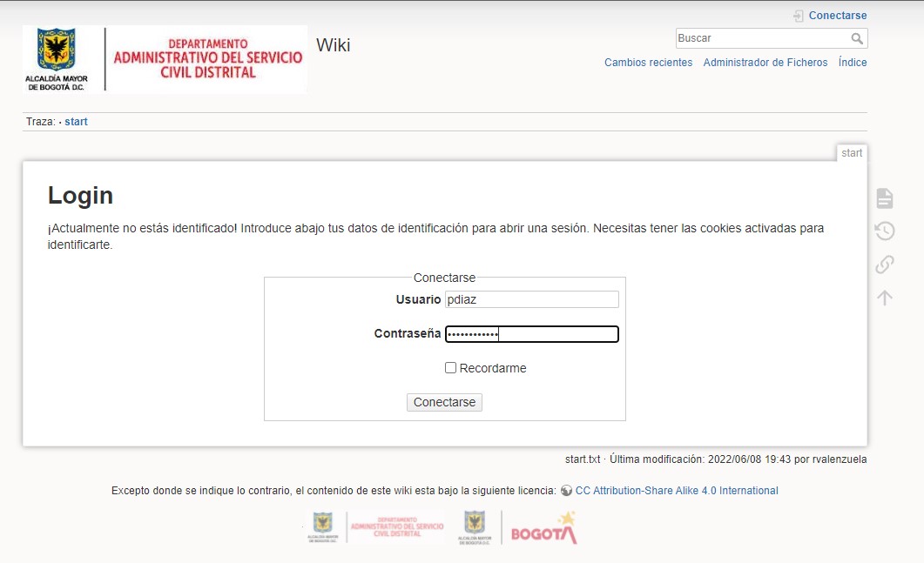
Task: Select the start page tab
Action: coord(852,153)
